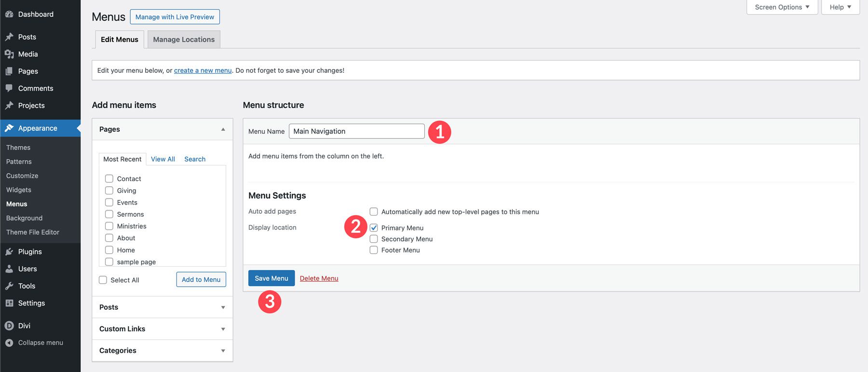The width and height of the screenshot is (868, 372).
Task: Click the Projects pin icon
Action: pos(9,105)
